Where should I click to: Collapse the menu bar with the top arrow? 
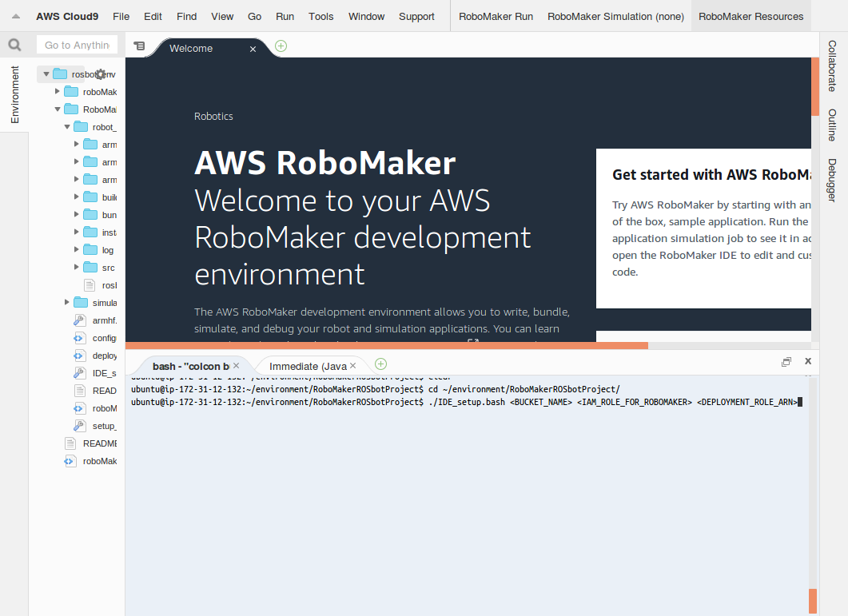click(x=16, y=16)
